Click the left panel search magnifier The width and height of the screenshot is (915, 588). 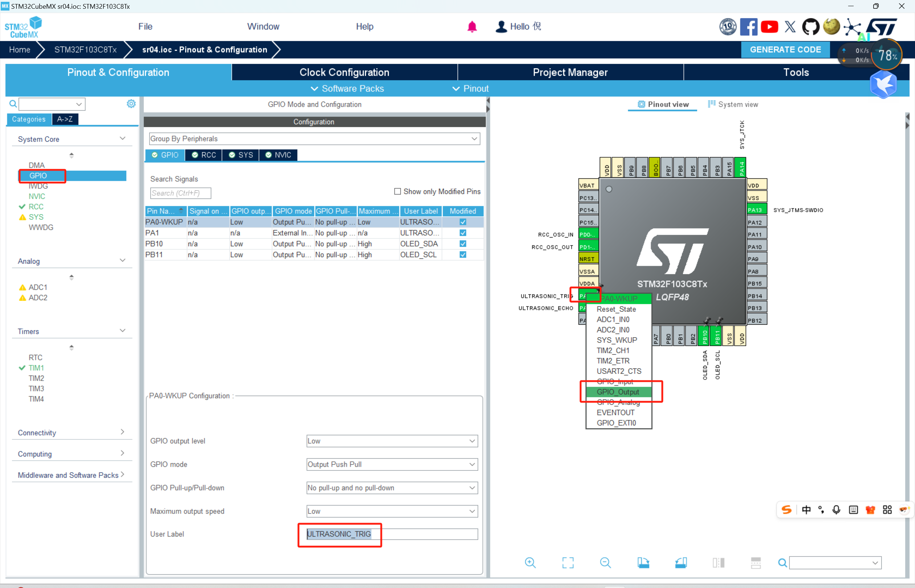(x=13, y=104)
